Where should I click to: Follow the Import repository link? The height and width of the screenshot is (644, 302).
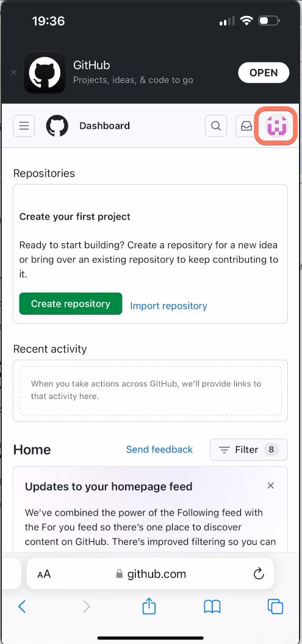coord(168,306)
